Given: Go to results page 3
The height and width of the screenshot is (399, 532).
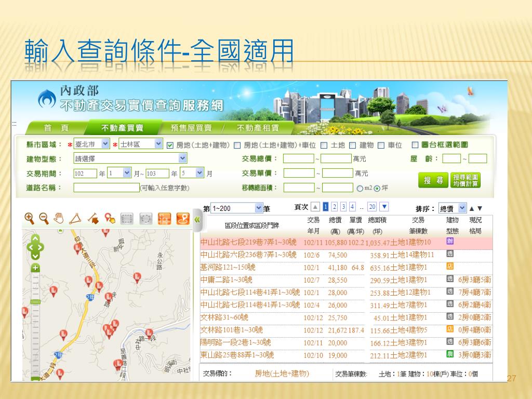Looking at the screenshot, I should [x=343, y=207].
